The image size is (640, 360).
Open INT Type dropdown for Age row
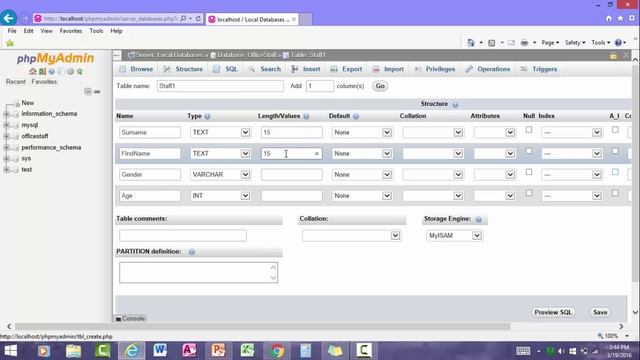pyautogui.click(x=220, y=196)
